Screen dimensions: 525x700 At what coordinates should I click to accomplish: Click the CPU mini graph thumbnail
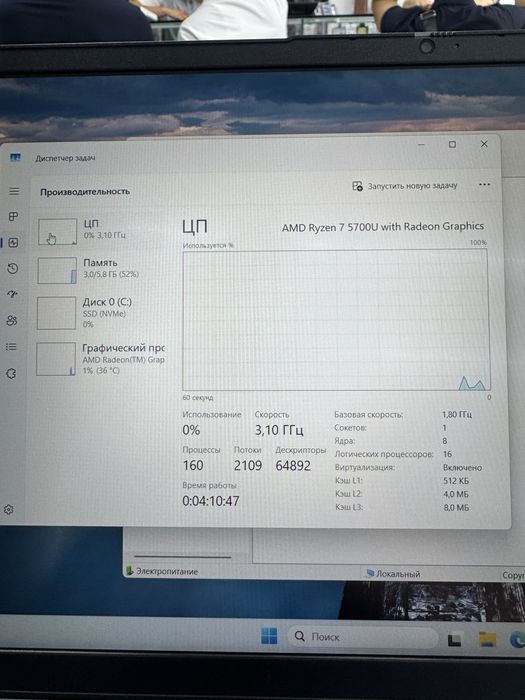point(58,231)
